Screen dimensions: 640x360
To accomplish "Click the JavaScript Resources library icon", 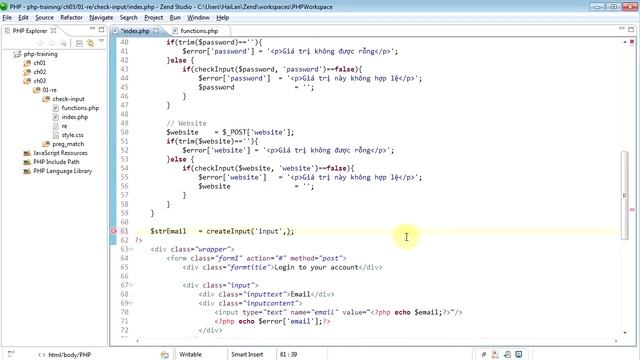I will (27, 153).
